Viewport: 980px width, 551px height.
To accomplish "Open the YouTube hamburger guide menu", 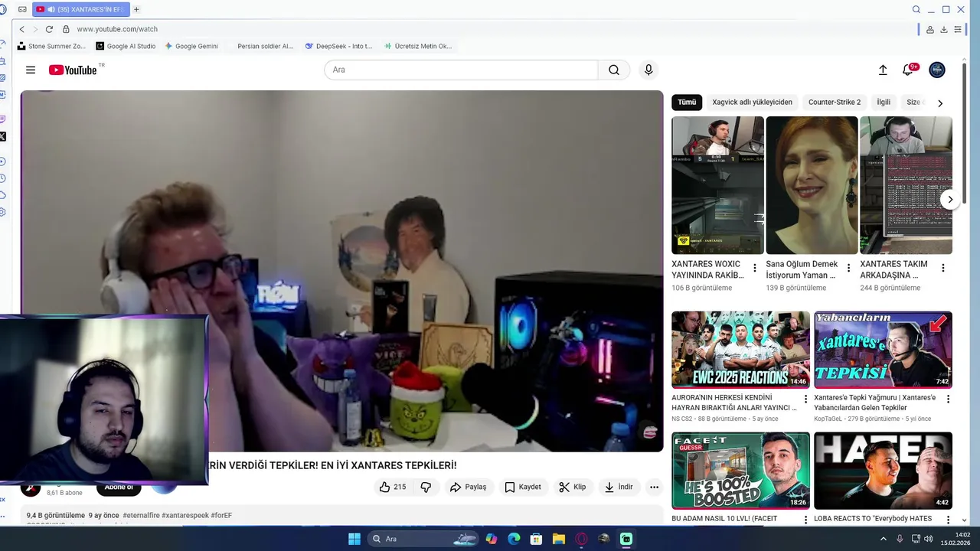I will coord(31,70).
